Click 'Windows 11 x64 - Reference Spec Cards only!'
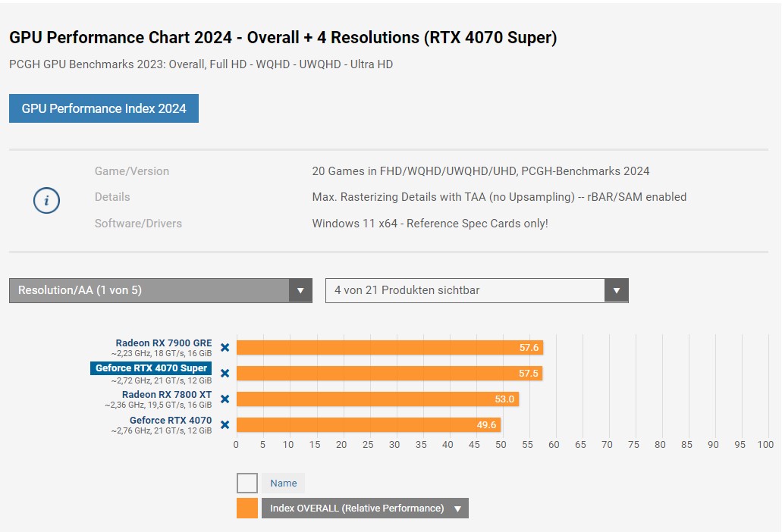Screen dimensions: 782x532 click(430, 224)
